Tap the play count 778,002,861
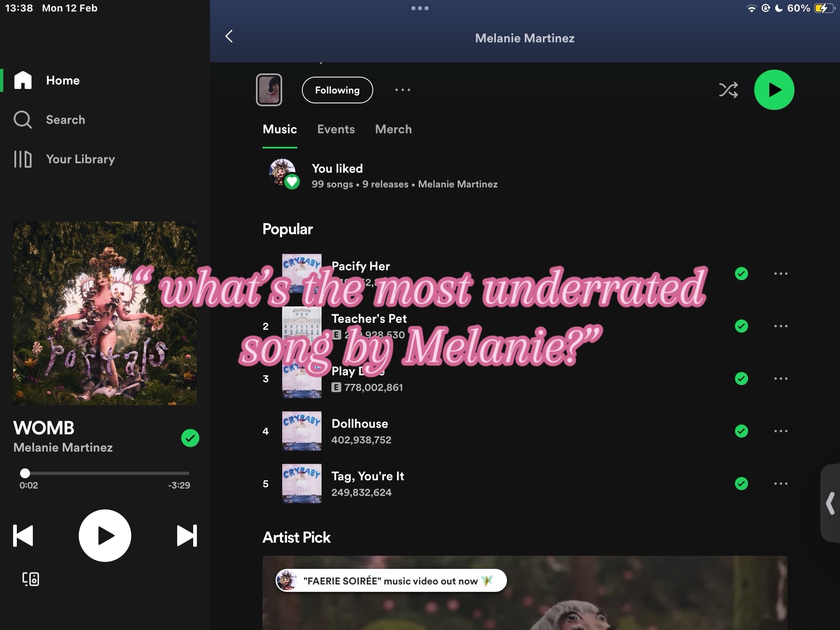 coord(374,388)
